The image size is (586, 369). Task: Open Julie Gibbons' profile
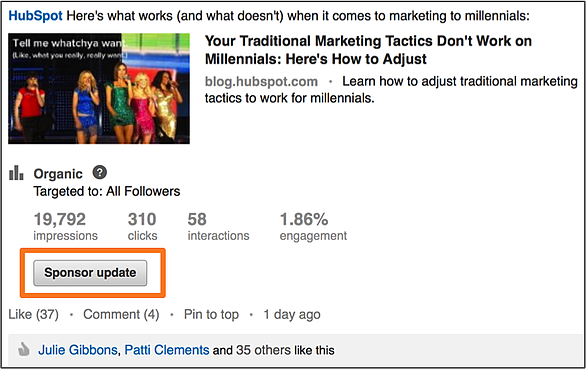[x=78, y=350]
